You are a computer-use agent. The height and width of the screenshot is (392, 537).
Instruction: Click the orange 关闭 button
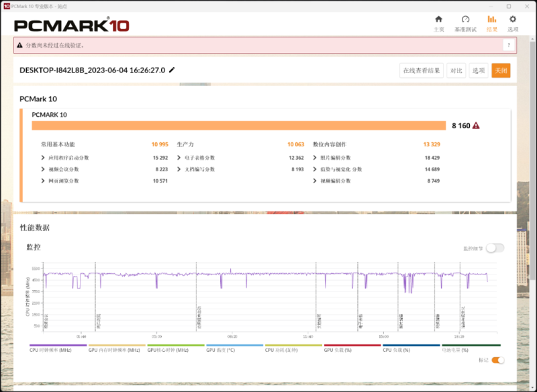[x=501, y=70]
